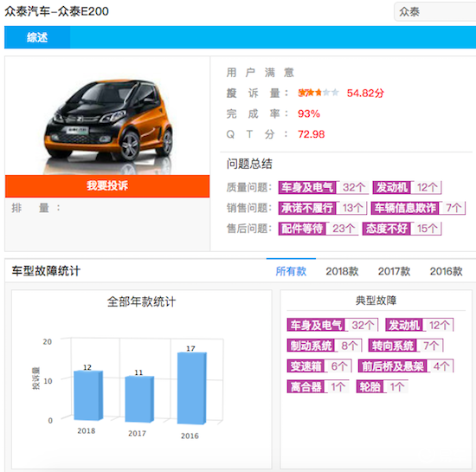The image size is (476, 472).
Task: Open the 制动系统 8个 fault tag
Action: (x=325, y=346)
